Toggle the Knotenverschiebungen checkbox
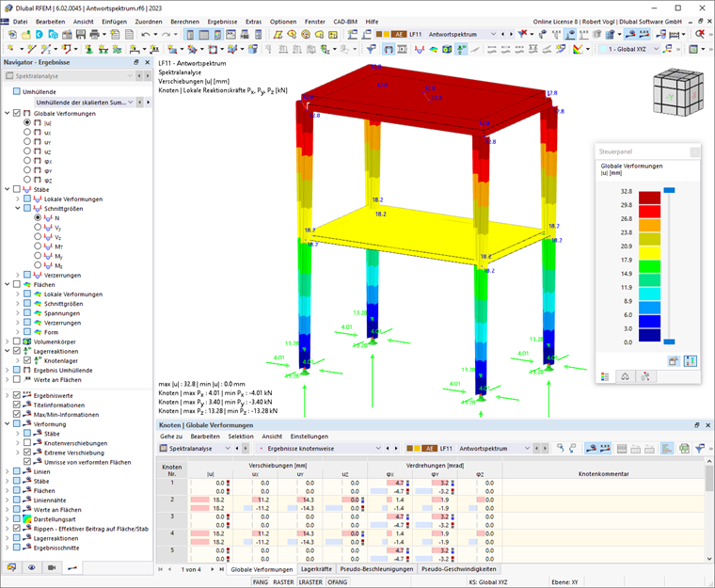This screenshot has width=715, height=588. coord(27,443)
